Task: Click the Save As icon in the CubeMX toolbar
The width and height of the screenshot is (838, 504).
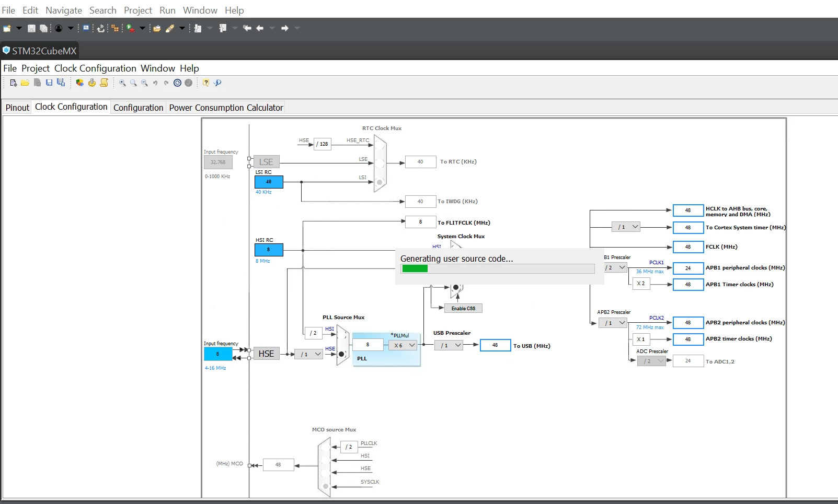Action: 61,83
